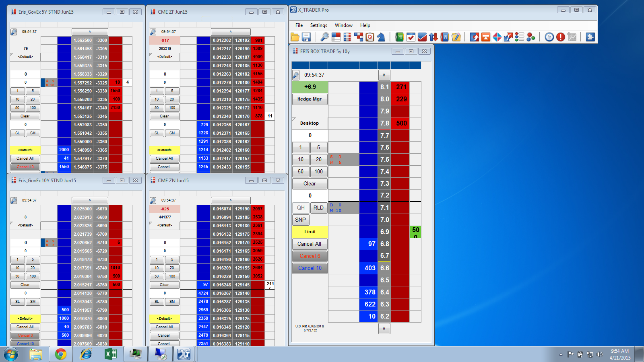Open Market Explorer magnifier icon in X_TRADER toolbar
Image resolution: width=644 pixels, height=362 pixels.
point(324,37)
